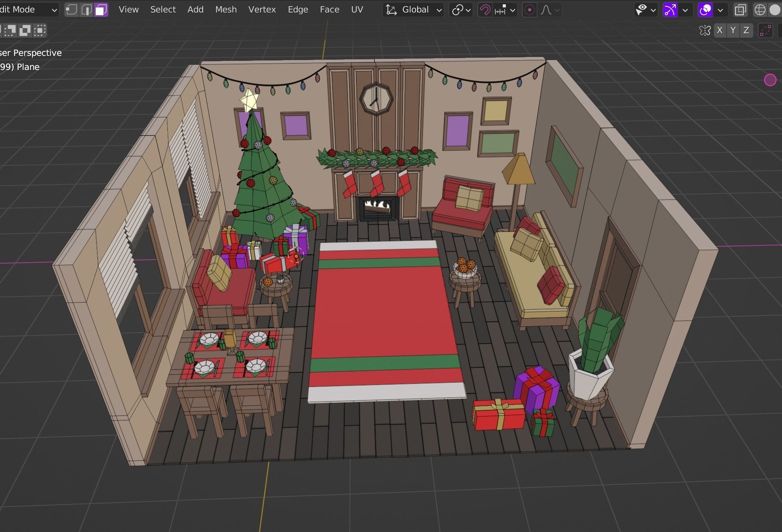Click the pink navigation gizmo circle
This screenshot has height=532, width=782.
(770, 80)
